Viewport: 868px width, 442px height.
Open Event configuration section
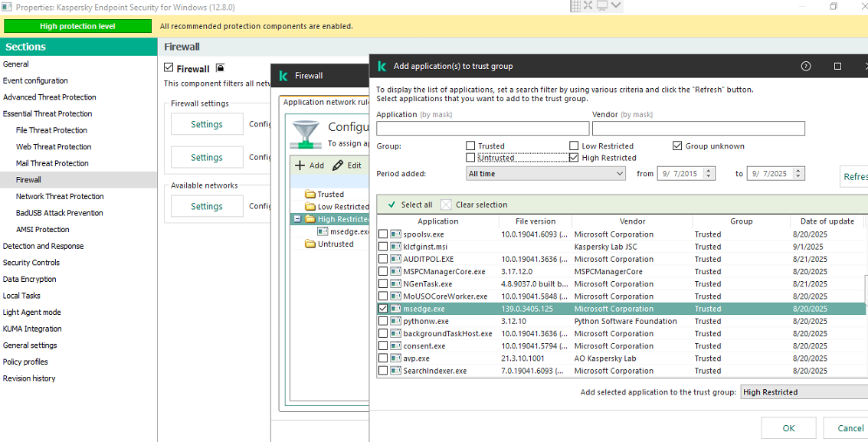35,80
